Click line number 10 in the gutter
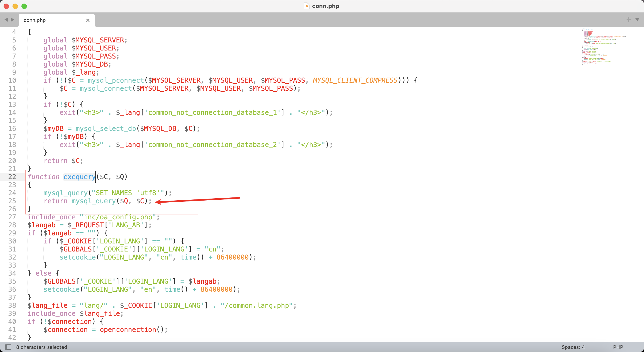 [x=12, y=80]
